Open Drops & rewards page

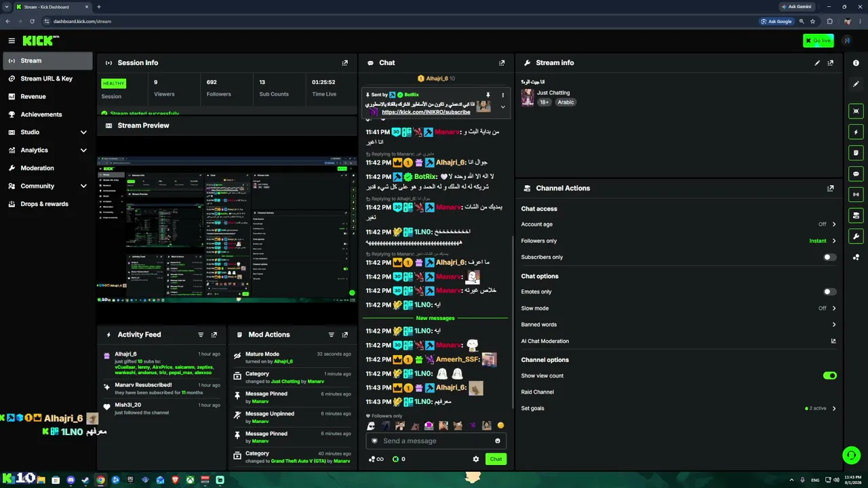[x=47, y=204]
